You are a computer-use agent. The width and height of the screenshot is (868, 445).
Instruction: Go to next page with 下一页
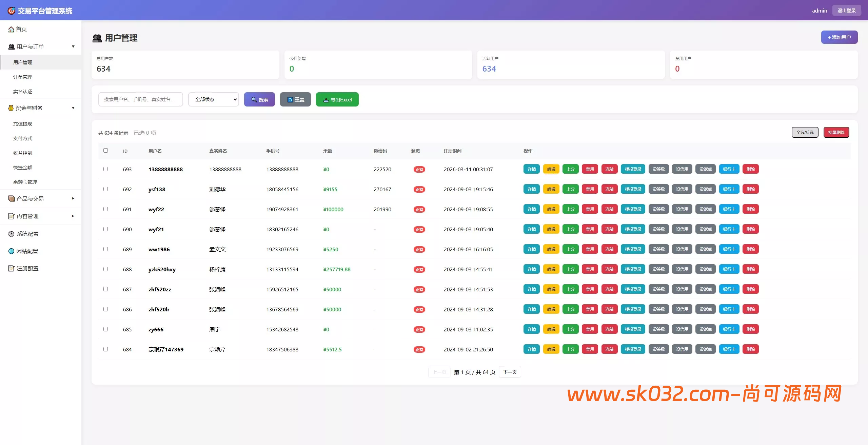tap(510, 372)
